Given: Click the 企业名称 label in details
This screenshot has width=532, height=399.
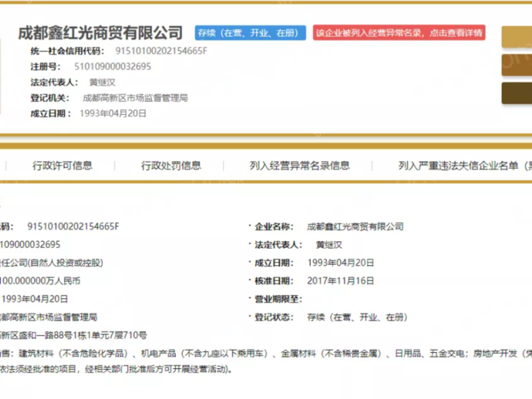Looking at the screenshot, I should click(274, 227).
